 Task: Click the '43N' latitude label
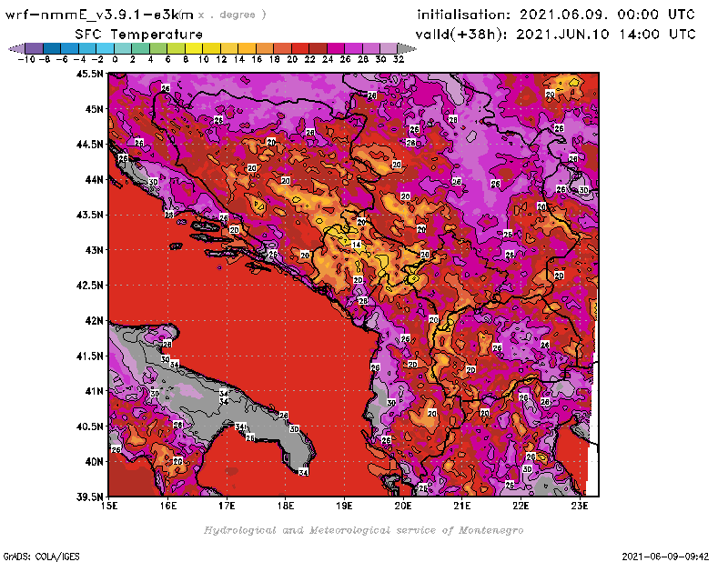pyautogui.click(x=94, y=250)
